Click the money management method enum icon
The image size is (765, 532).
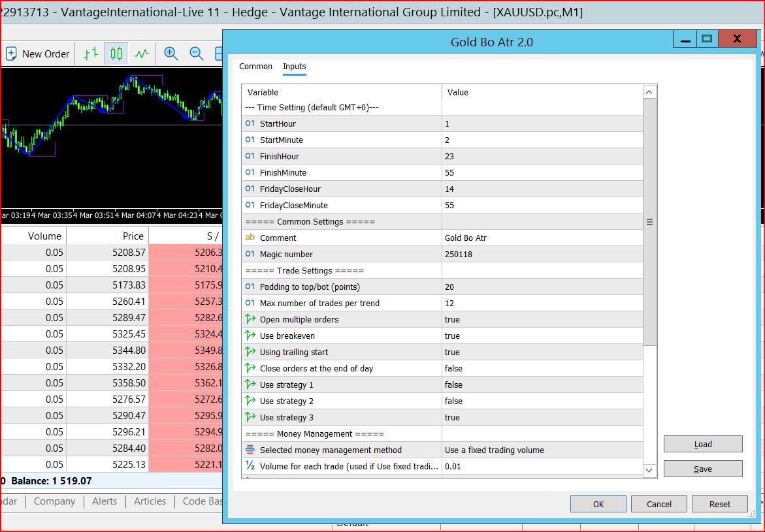[x=250, y=450]
